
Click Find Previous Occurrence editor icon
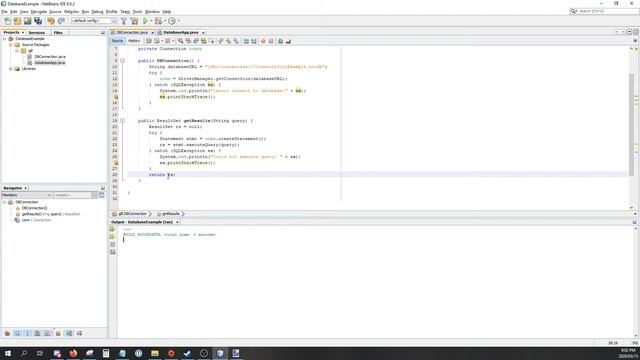(188, 41)
